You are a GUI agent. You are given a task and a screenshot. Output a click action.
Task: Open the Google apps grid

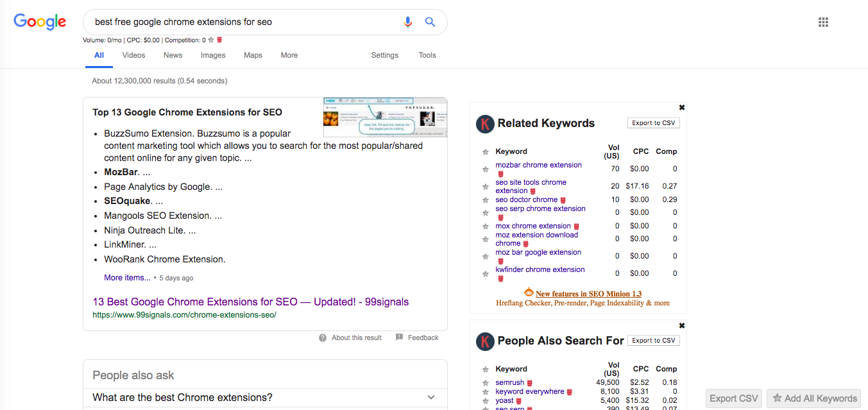[x=824, y=22]
